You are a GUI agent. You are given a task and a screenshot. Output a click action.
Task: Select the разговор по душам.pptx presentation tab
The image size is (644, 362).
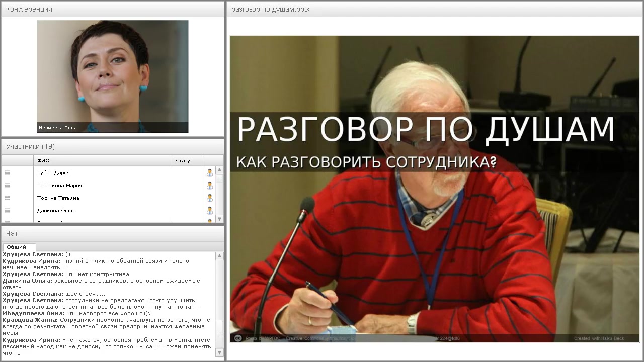[x=270, y=9]
